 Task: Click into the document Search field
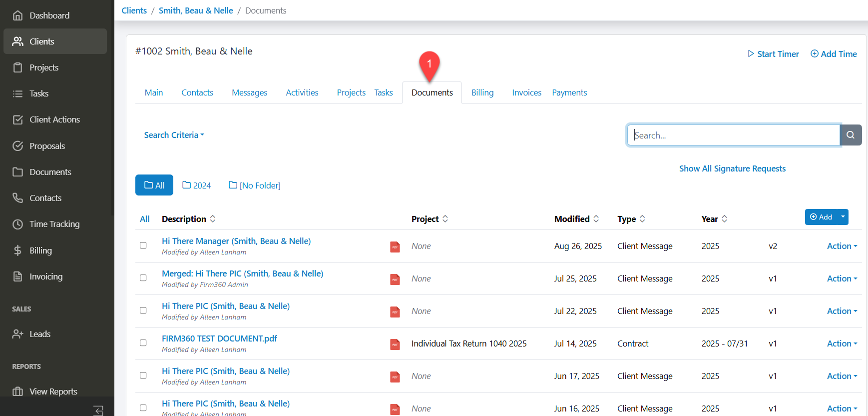(x=733, y=135)
